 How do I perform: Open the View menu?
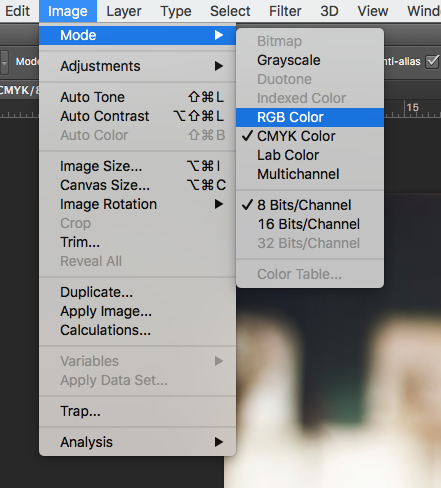point(373,11)
